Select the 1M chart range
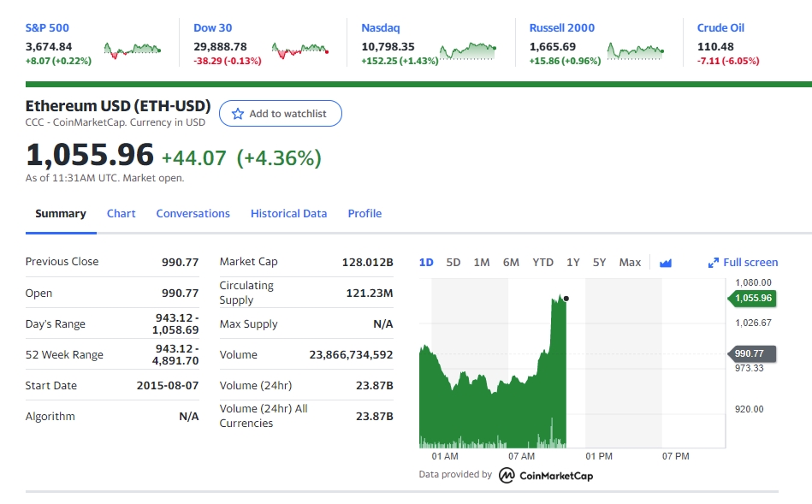The image size is (812, 504). point(482,263)
